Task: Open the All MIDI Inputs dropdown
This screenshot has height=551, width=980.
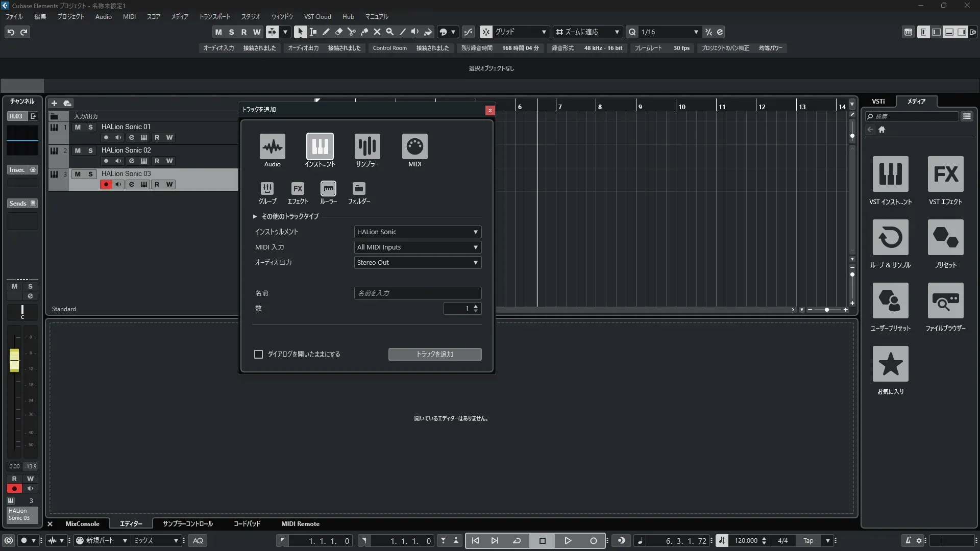Action: [x=418, y=247]
